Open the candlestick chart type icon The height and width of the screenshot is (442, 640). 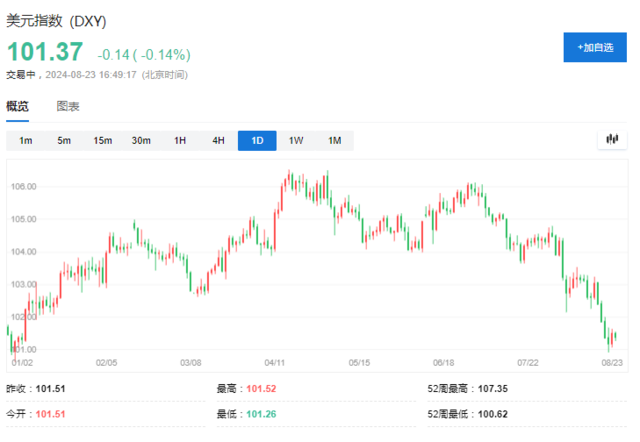612,141
